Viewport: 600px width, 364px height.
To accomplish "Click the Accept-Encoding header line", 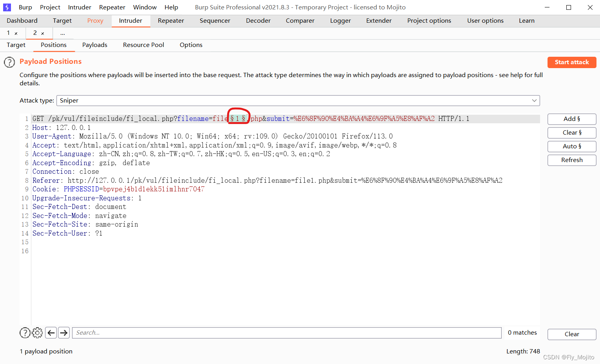I will pos(91,163).
